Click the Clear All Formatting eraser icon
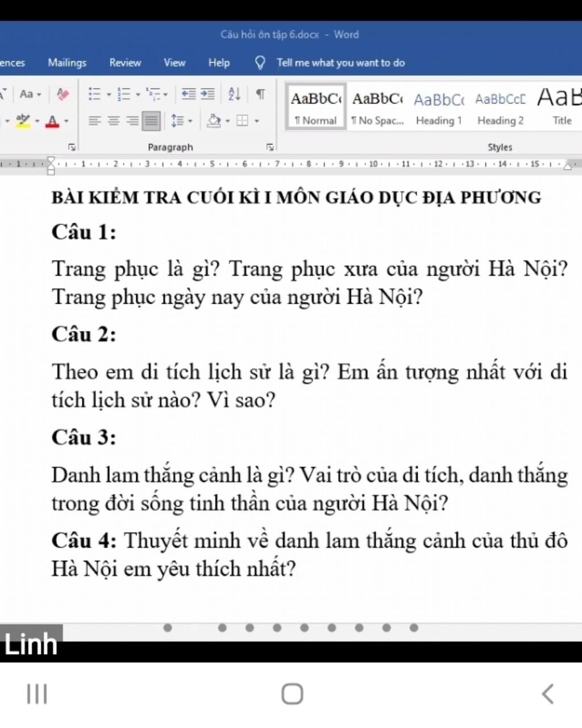The height and width of the screenshot is (728, 582). pos(63,94)
